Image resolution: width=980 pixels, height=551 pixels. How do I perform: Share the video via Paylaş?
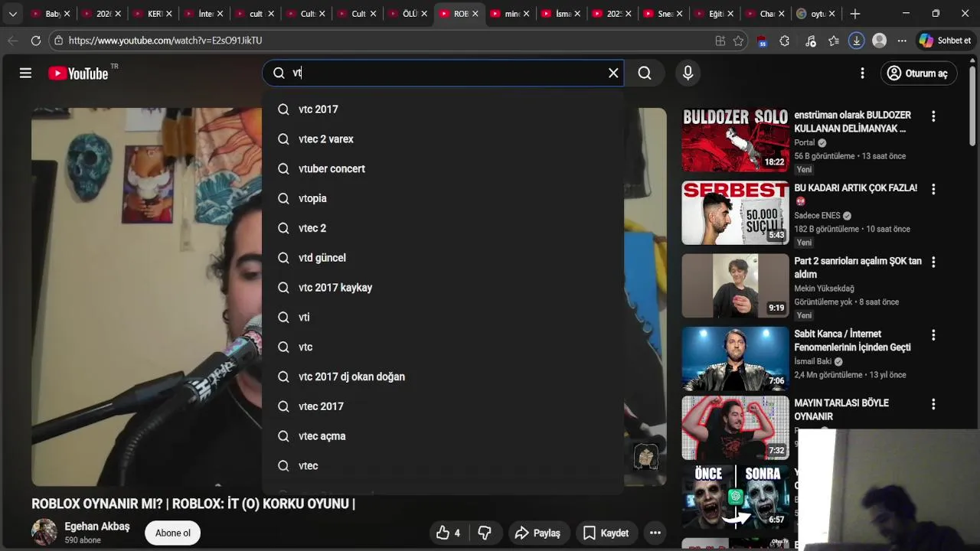[x=537, y=533]
